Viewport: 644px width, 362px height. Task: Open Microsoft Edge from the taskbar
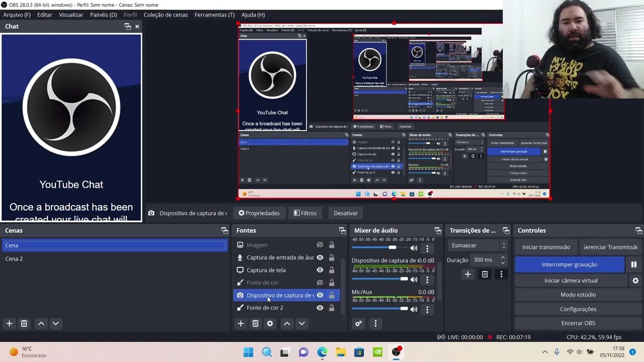(322, 352)
